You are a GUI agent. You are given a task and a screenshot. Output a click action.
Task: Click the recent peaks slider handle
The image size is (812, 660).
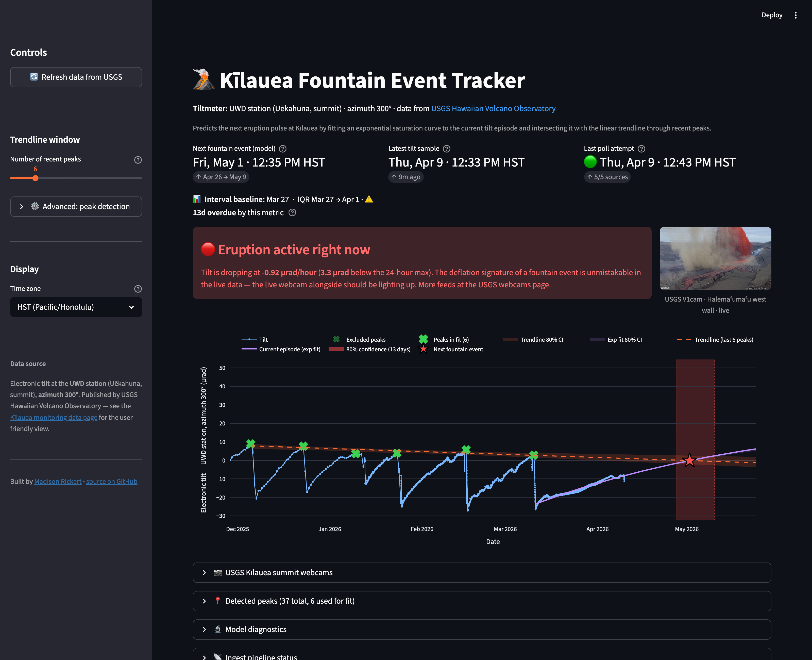pyautogui.click(x=35, y=178)
